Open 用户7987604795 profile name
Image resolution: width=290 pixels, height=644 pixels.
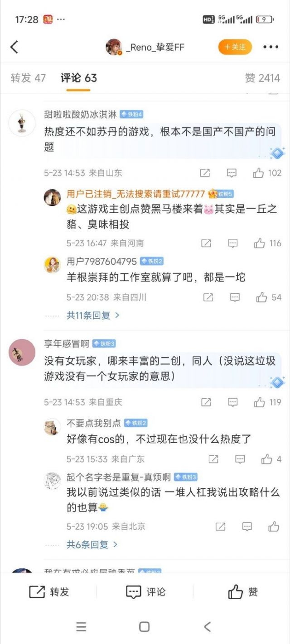click(101, 262)
